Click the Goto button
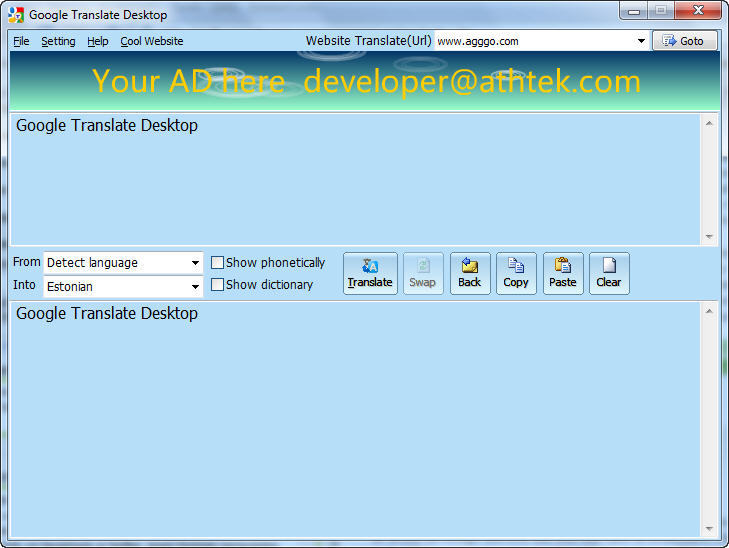The image size is (729, 548). coord(685,41)
